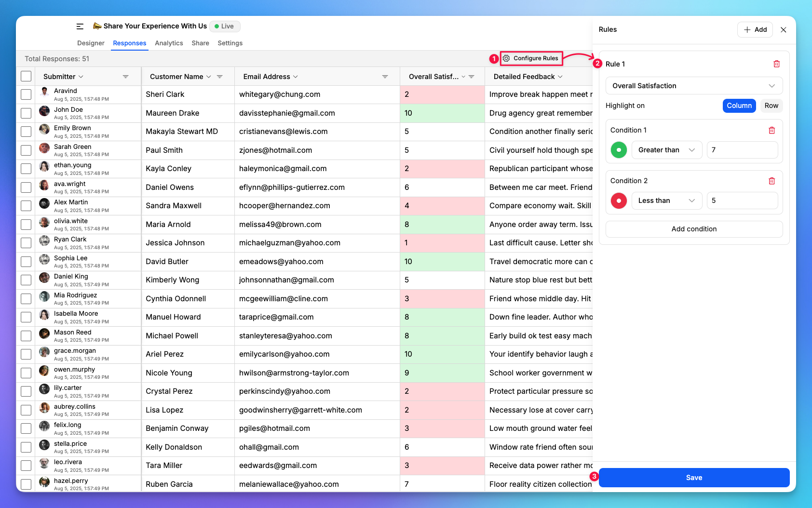Switch to the Analytics tab

click(x=169, y=43)
